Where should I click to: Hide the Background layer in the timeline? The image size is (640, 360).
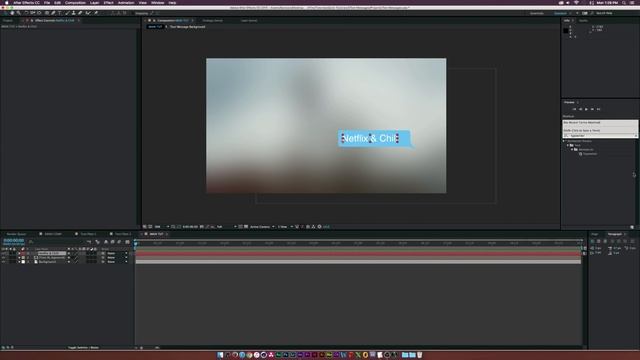point(4,262)
